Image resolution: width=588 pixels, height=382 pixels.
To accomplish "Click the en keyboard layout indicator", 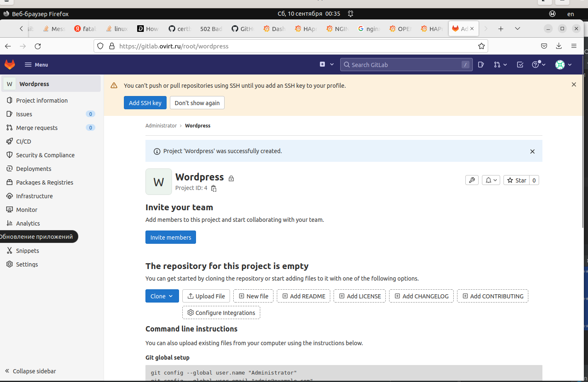I will pos(571,14).
